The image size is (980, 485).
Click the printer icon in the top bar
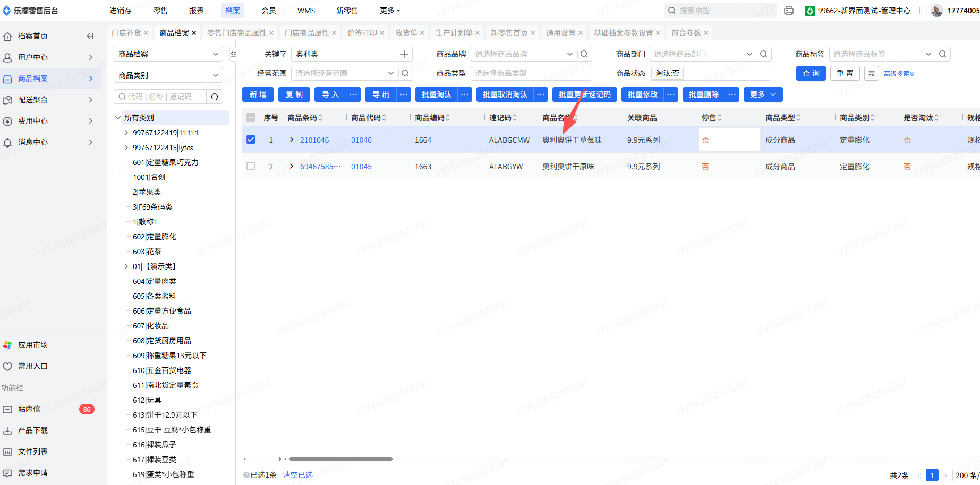[x=789, y=11]
